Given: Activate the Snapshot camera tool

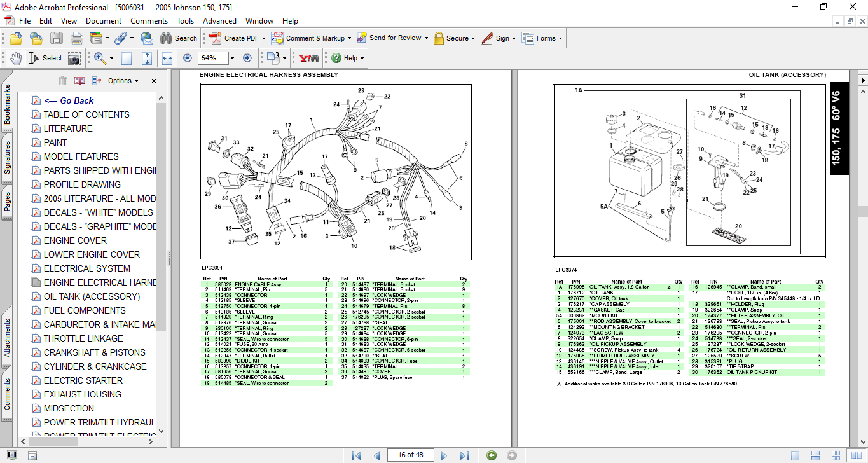Looking at the screenshot, I should pyautogui.click(x=74, y=58).
